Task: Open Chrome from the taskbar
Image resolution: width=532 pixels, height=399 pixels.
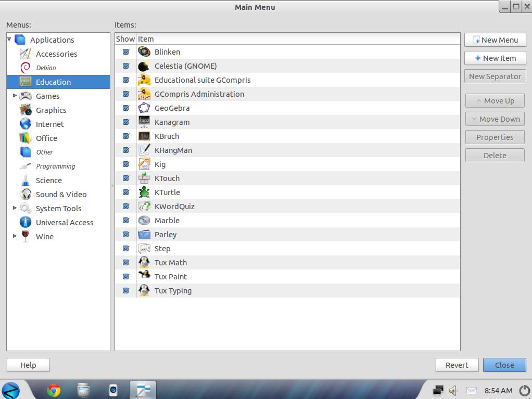Action: (x=53, y=390)
